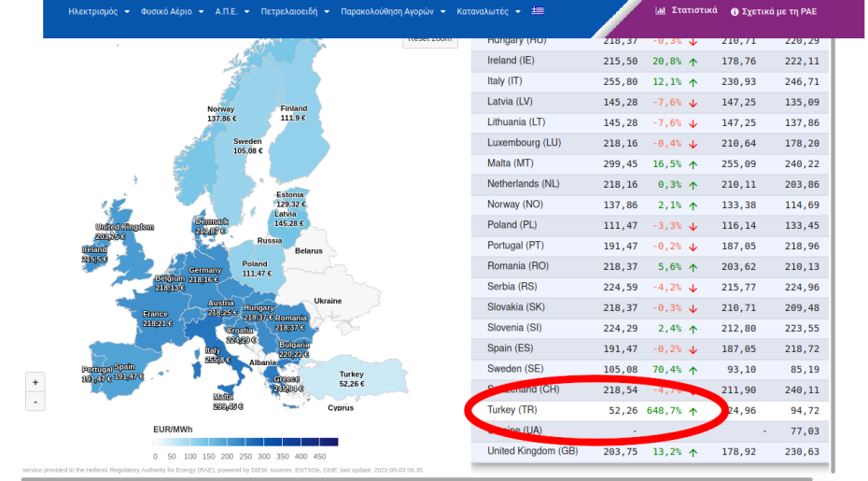Screen dimensions: 868x481
Task: Click the Italy (IT) up arrow icon
Action: 693,82
